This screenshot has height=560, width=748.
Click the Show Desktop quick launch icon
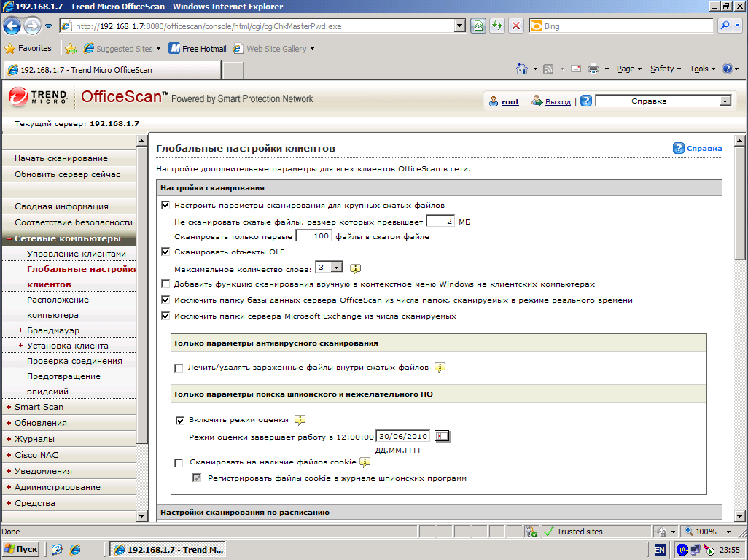coord(58,550)
